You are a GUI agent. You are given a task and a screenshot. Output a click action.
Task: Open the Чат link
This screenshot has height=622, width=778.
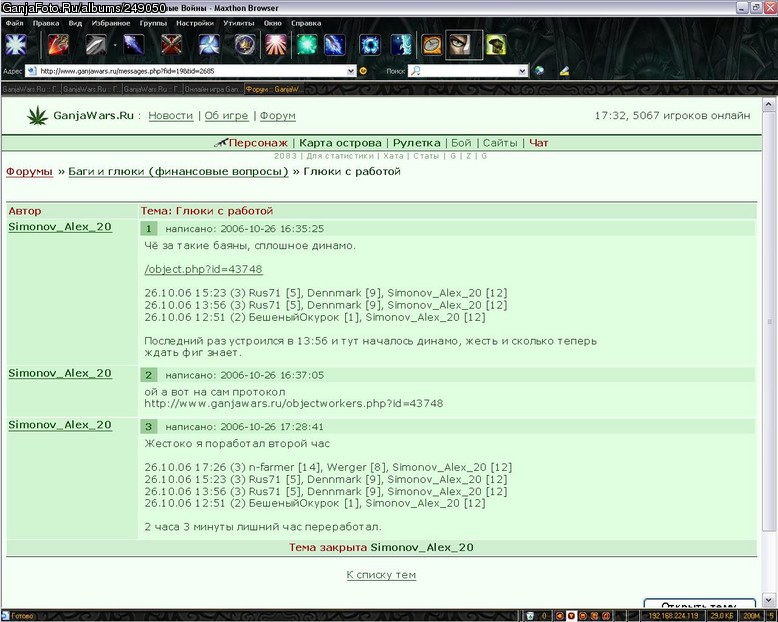(538, 143)
